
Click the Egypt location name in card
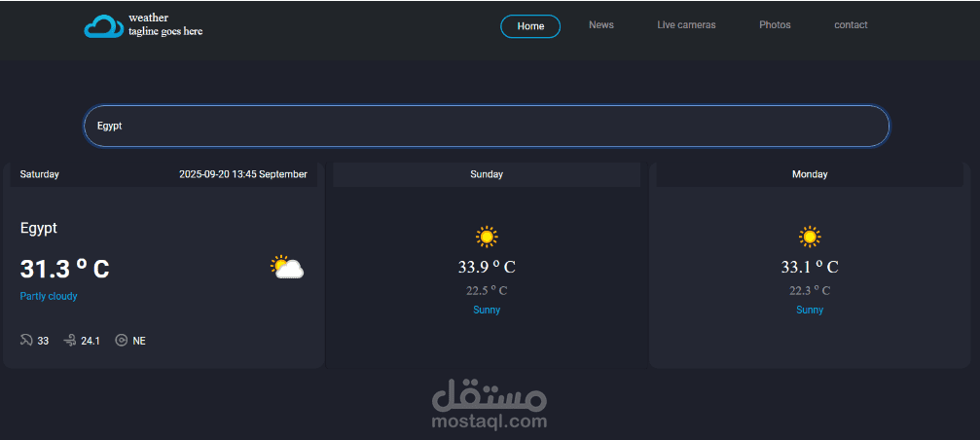pyautogui.click(x=39, y=228)
